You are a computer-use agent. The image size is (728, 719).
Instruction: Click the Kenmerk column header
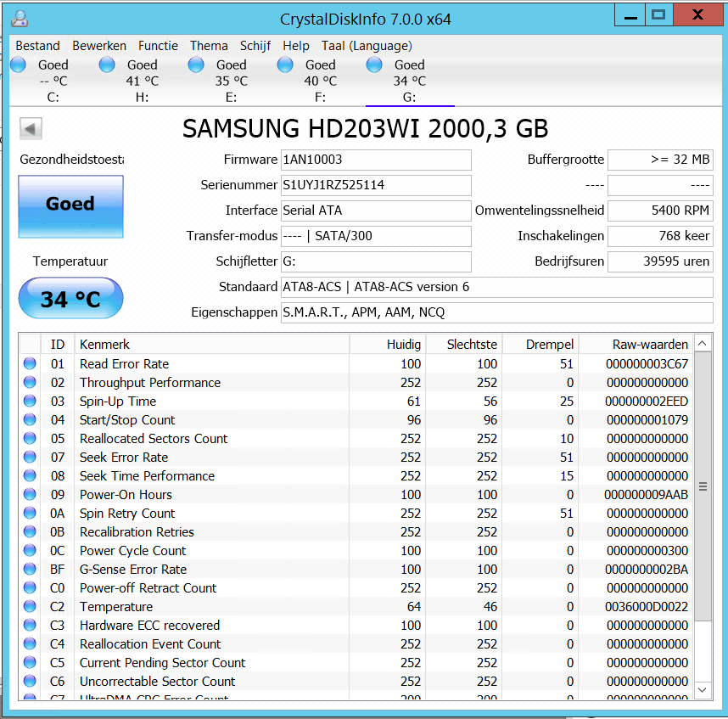212,344
